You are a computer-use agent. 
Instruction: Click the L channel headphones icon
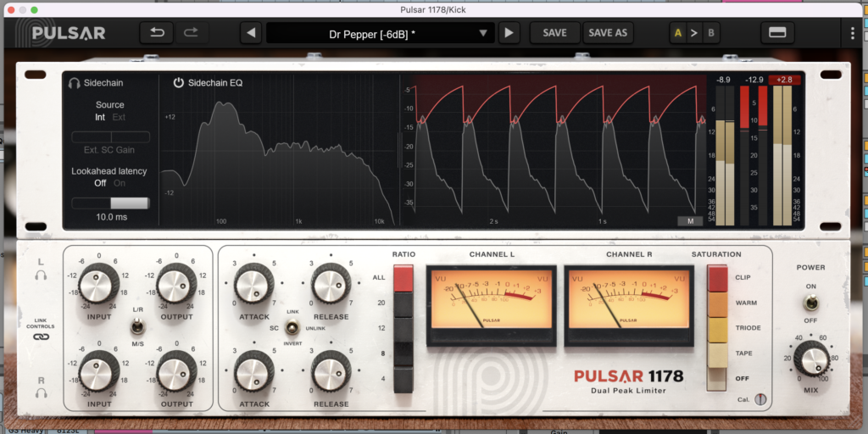pos(41,275)
